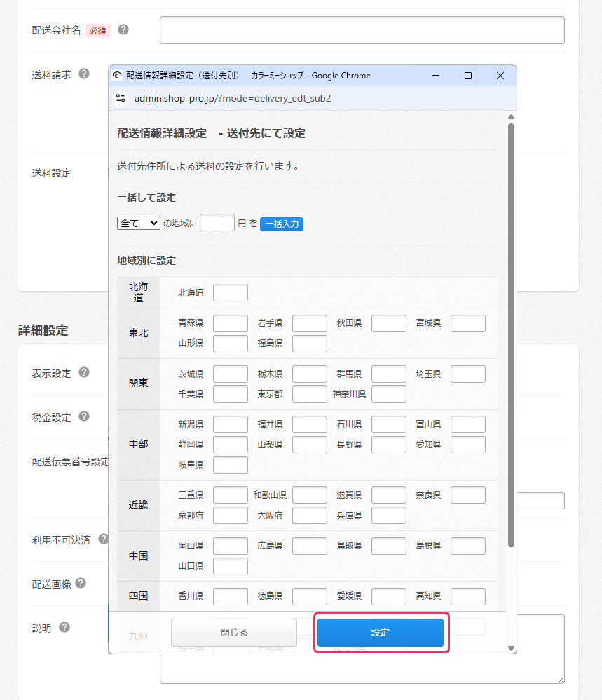Image resolution: width=602 pixels, height=700 pixels.
Task: Click the 東京都 shipping fee field
Action: tap(310, 394)
